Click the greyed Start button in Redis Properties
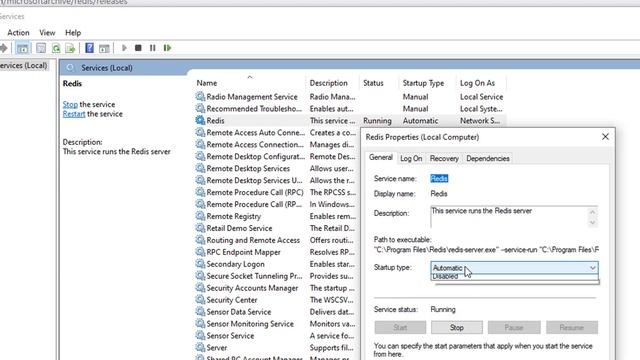The height and width of the screenshot is (360, 640). [400, 327]
